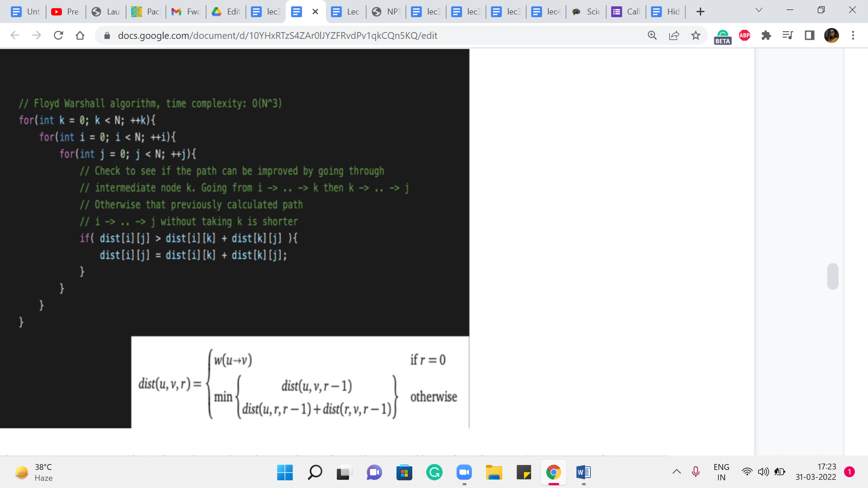Click the browser home icon
The height and width of the screenshot is (488, 868).
(80, 35)
